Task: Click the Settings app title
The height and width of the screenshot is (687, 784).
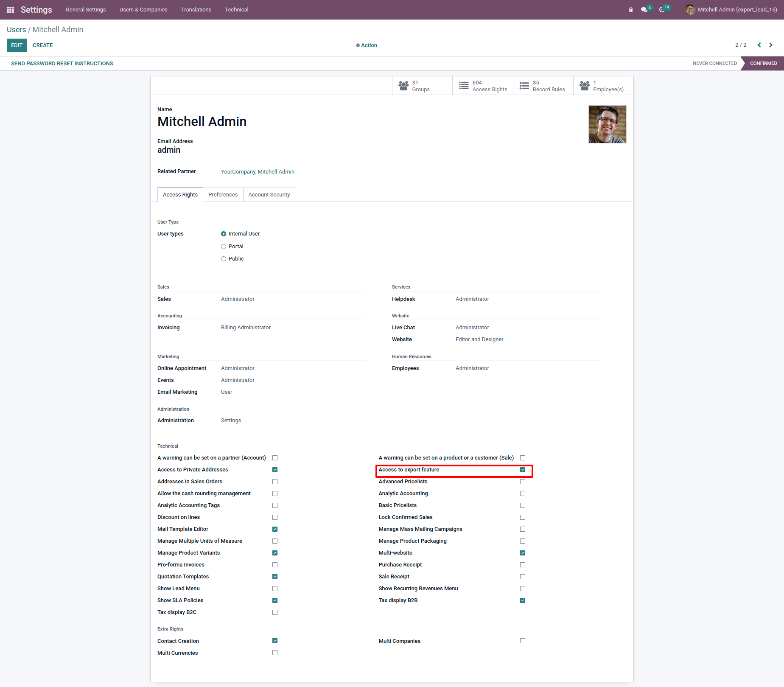Action: point(36,9)
